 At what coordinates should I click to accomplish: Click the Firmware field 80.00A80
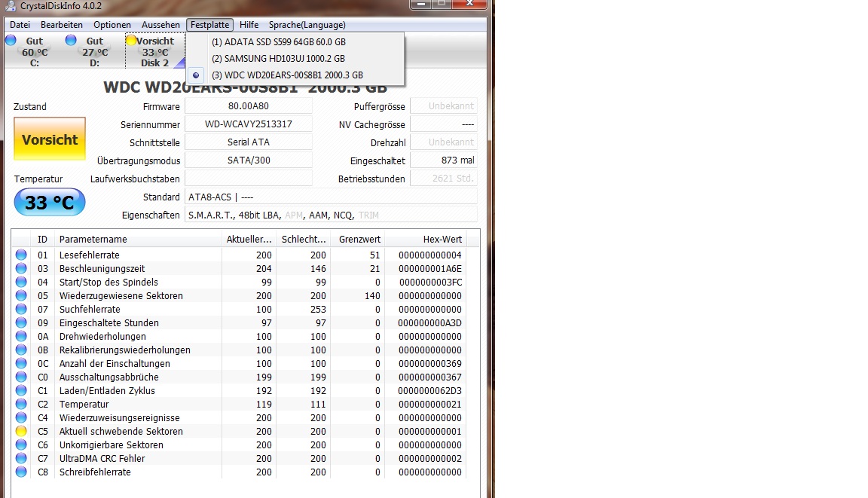249,105
